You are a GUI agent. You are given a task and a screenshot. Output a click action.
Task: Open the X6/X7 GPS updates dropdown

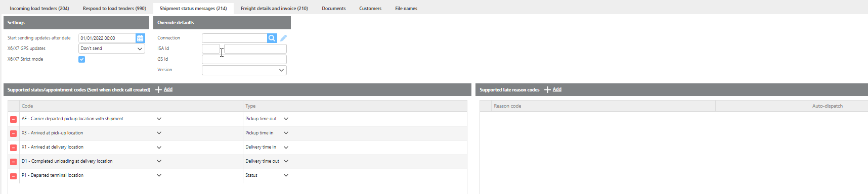tap(112, 48)
